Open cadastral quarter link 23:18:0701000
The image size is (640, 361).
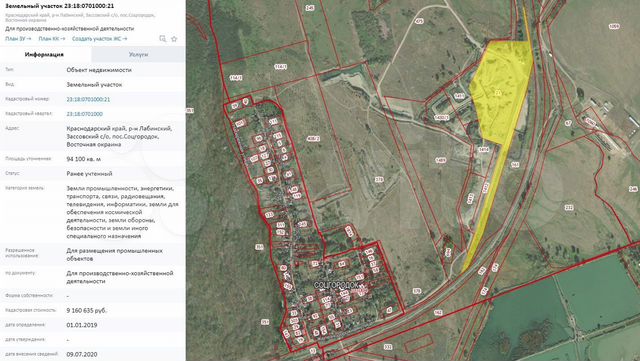(84, 114)
